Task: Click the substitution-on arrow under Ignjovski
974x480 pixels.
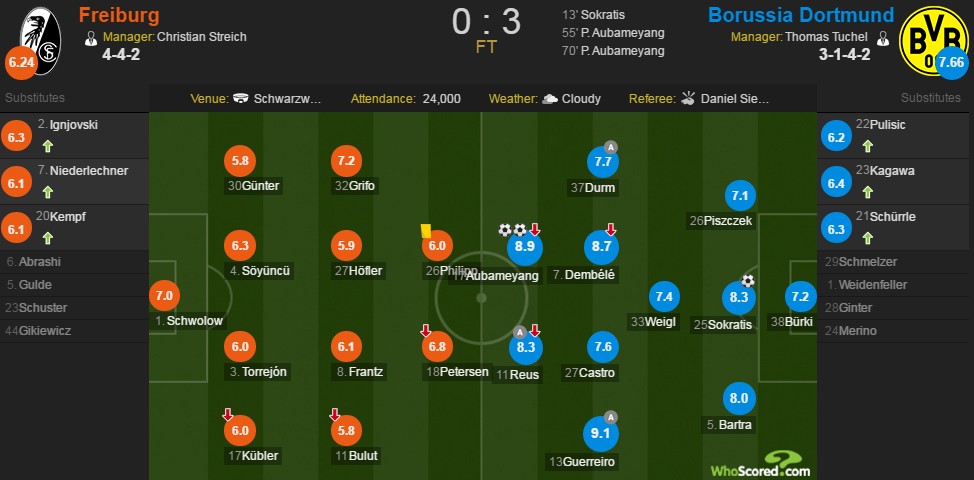Action: click(x=48, y=147)
